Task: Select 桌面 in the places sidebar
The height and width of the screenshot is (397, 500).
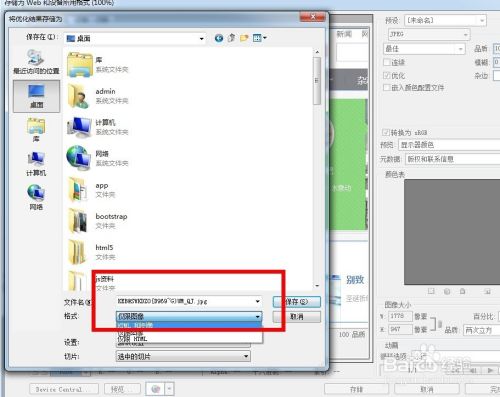Action: [x=36, y=96]
